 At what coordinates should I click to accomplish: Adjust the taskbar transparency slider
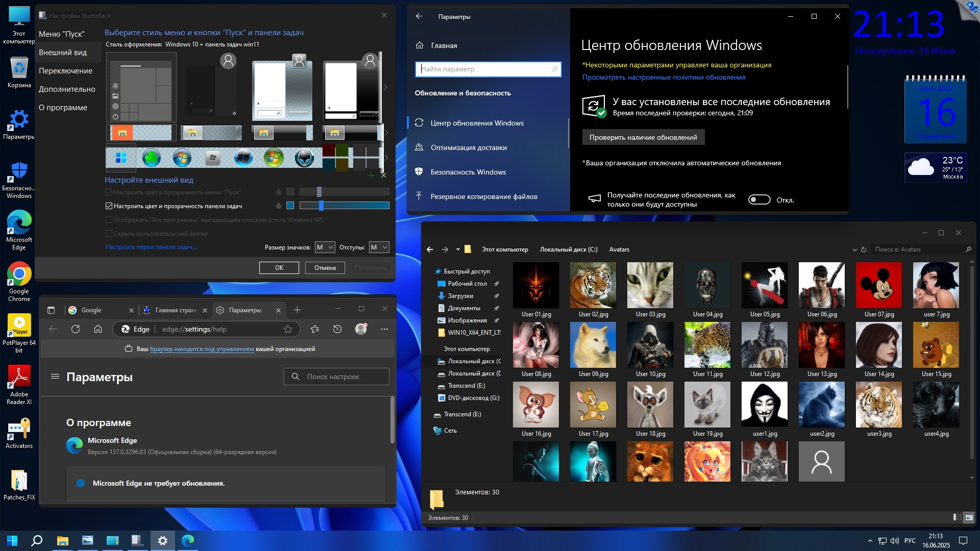click(321, 206)
